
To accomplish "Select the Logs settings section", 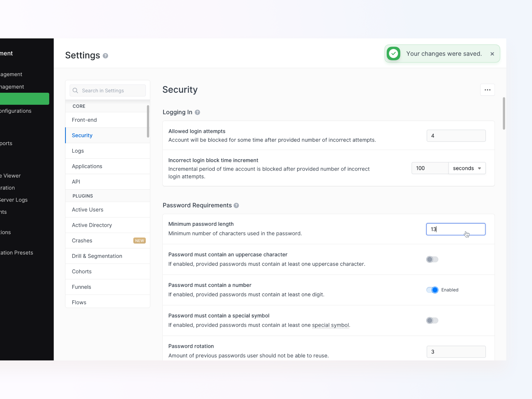I will click(77, 151).
